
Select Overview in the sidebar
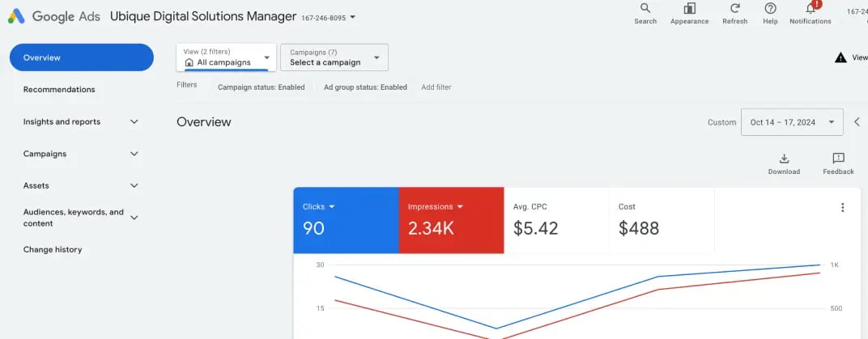(x=81, y=57)
